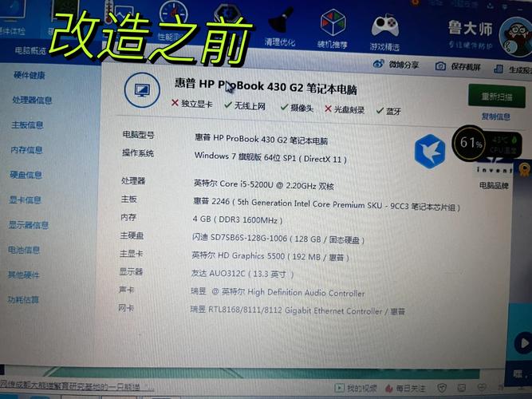Click the green 重新扫描 button
532x399 pixels.
[x=497, y=97]
